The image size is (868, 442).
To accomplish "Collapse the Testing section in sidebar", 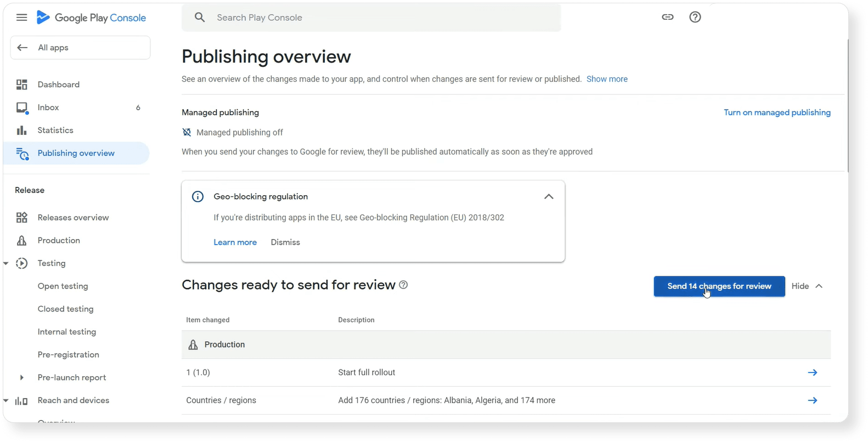I will pos(6,264).
